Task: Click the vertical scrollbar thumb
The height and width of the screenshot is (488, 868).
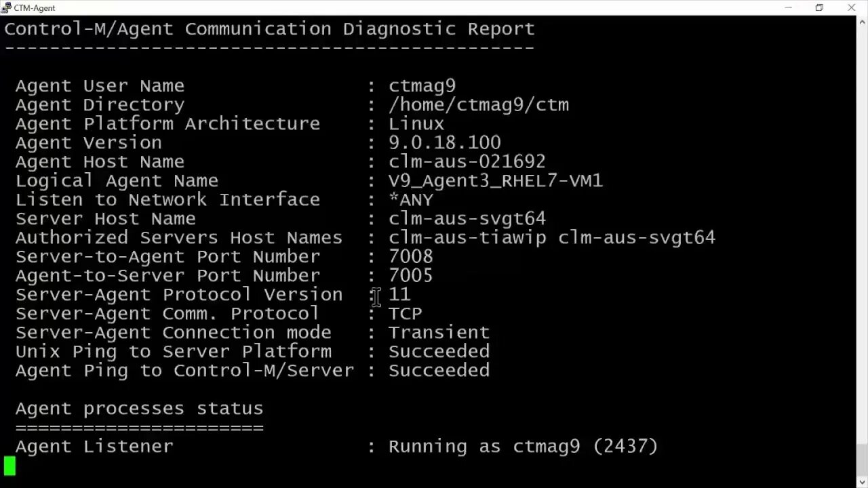Action: (x=862, y=457)
